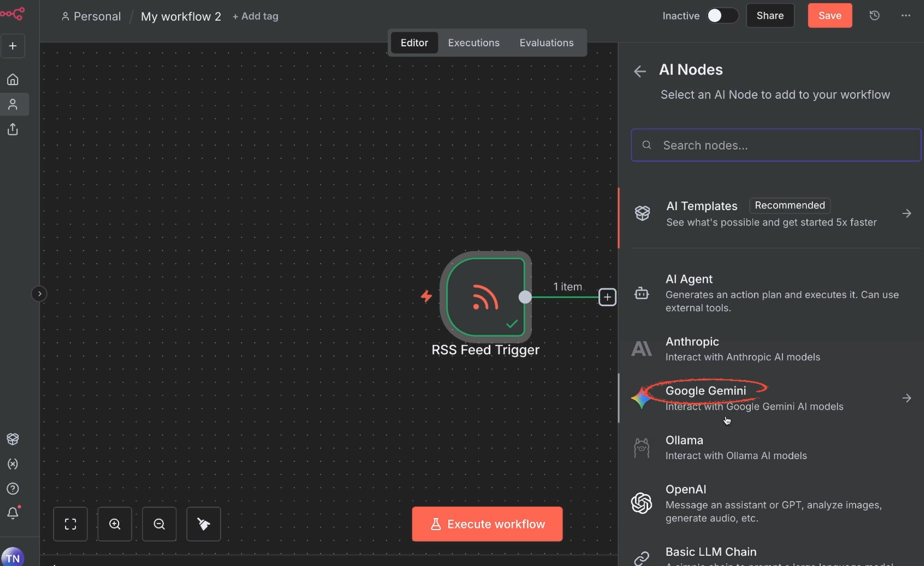Expand AI Templates arrow
The width and height of the screenshot is (924, 566).
point(907,213)
